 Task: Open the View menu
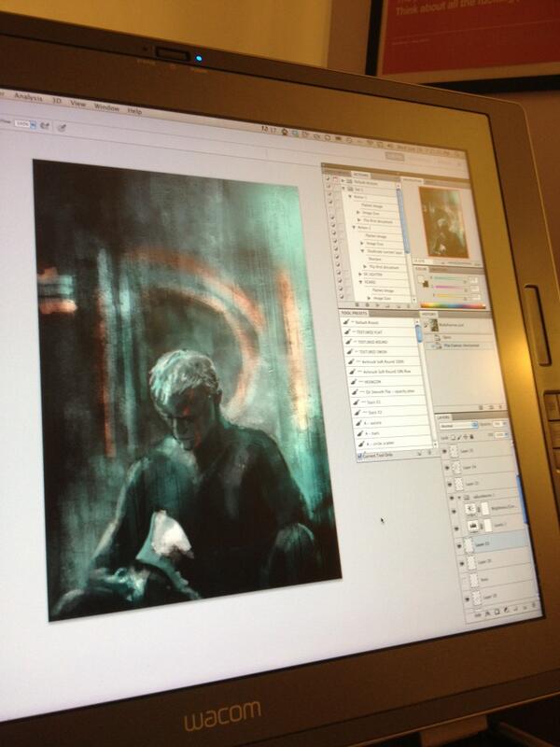[78, 104]
